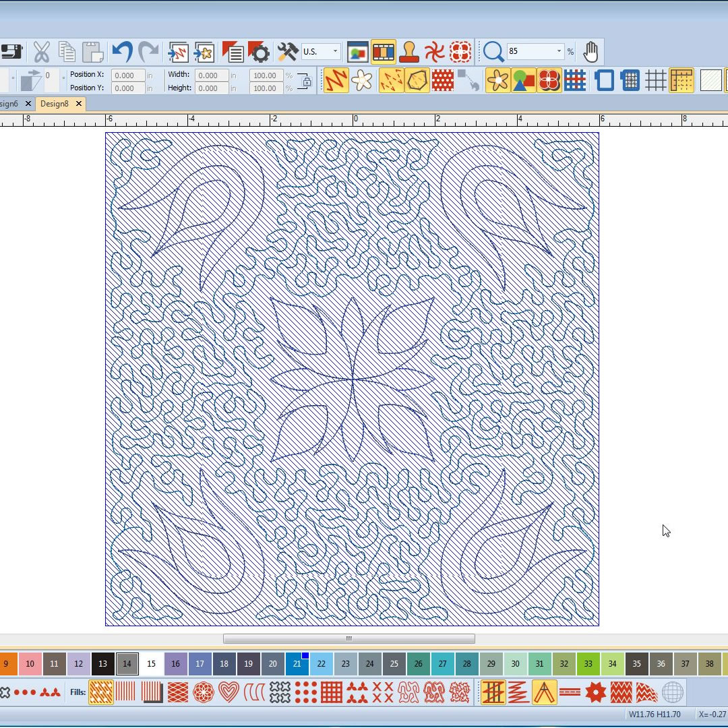Pick thread color swatch 33
The image size is (728, 728).
click(x=588, y=664)
